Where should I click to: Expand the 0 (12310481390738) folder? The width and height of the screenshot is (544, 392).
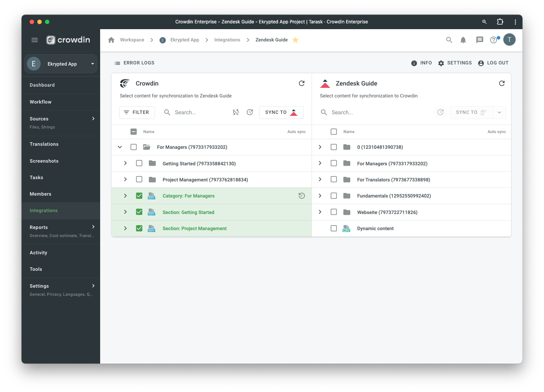320,147
